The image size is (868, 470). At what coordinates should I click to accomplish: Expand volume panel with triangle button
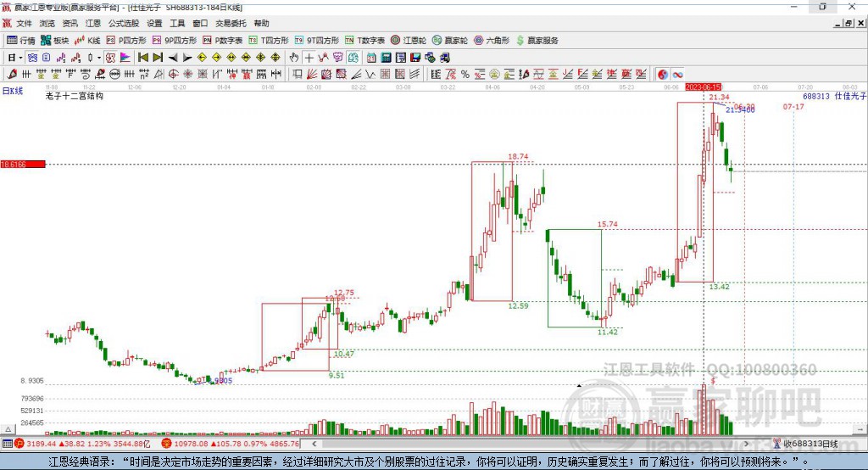point(8,429)
